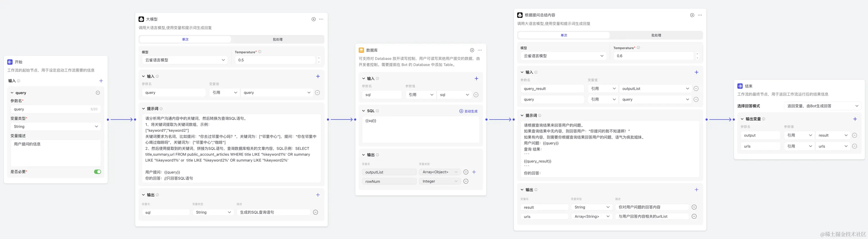Screen dimensions: 868x239
Task: Collapse SQL section in 数据库 node
Action: [x=364, y=111]
